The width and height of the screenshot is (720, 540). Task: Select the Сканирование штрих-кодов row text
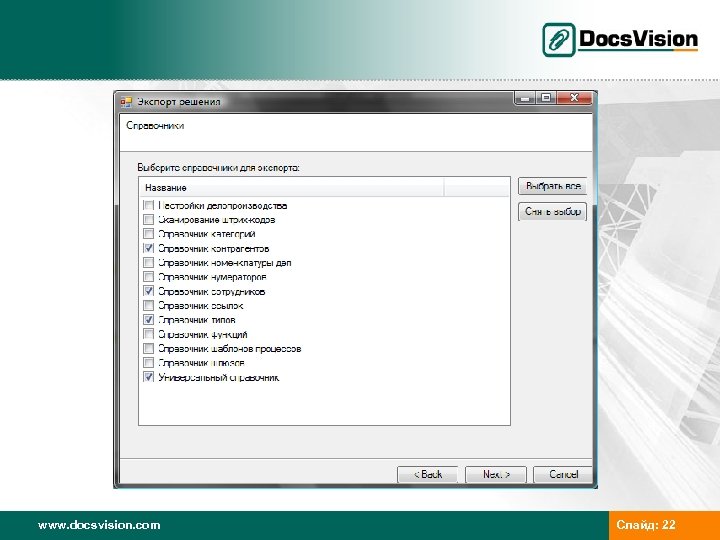(x=217, y=220)
